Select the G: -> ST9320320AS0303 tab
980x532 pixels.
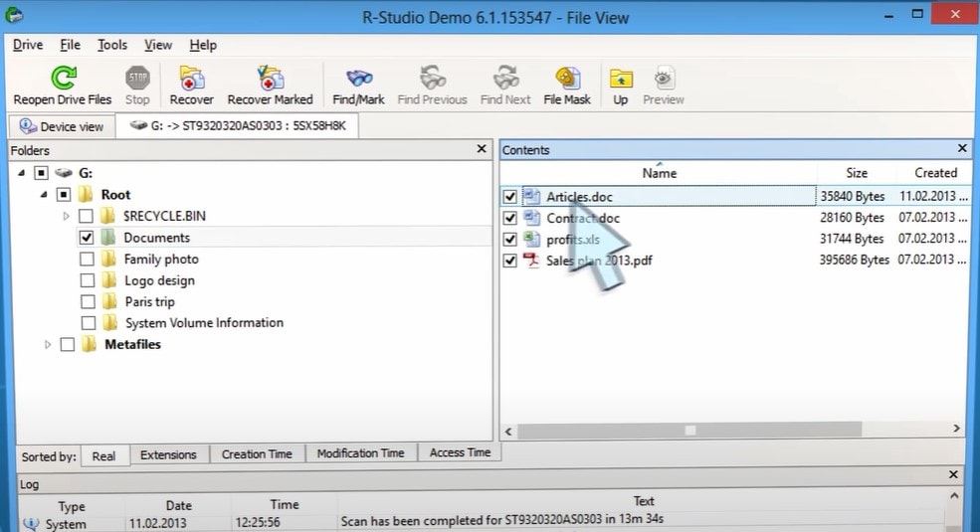[x=238, y=125]
